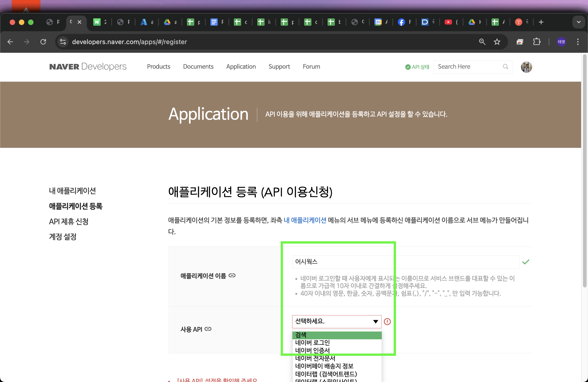Select 검색 from the API list
The width and height of the screenshot is (588, 382).
pyautogui.click(x=337, y=335)
